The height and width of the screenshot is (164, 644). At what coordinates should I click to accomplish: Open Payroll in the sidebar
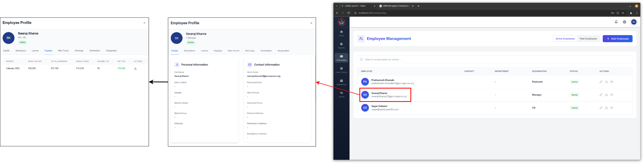tap(341, 94)
